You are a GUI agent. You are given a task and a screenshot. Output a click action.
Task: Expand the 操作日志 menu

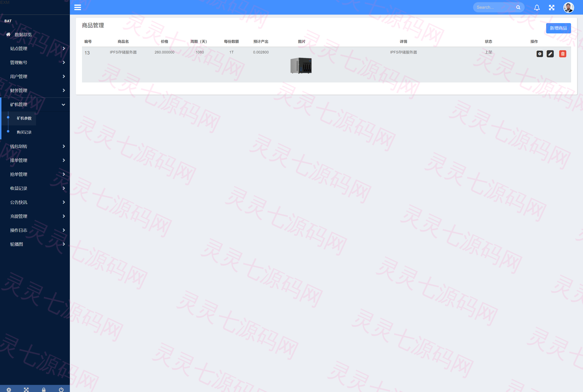(35, 230)
